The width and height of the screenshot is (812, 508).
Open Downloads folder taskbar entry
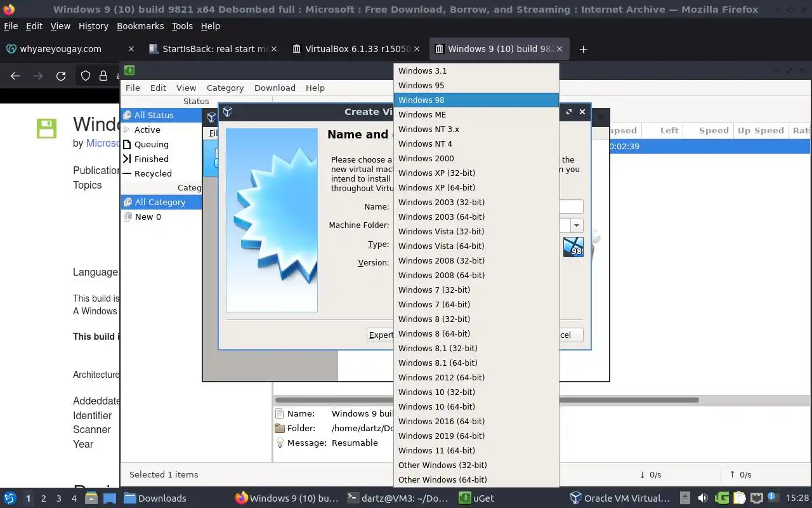[x=155, y=498]
